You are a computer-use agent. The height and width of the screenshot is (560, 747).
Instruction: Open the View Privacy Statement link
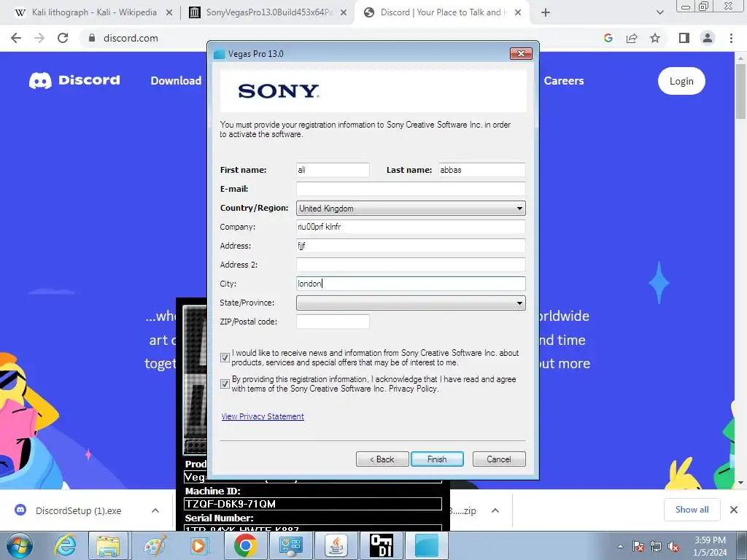point(263,416)
